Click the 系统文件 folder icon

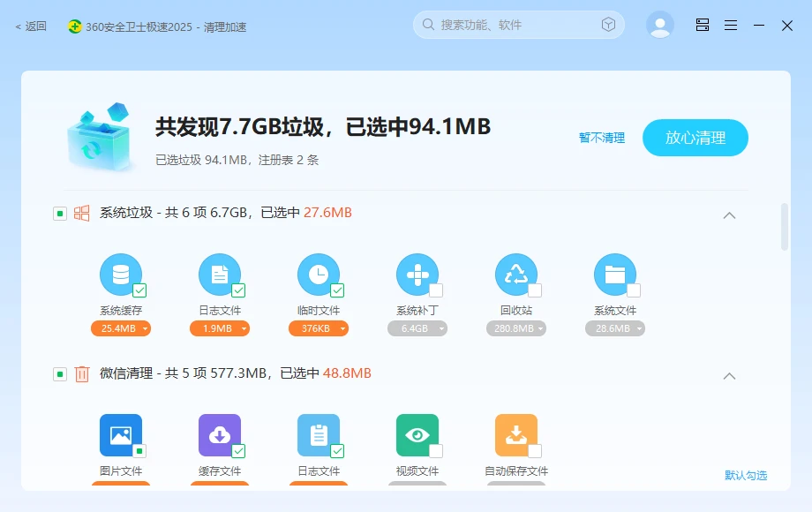615,275
